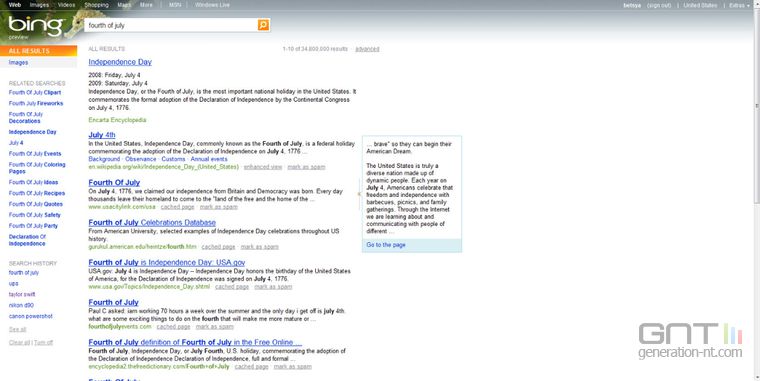The height and width of the screenshot is (381, 760).
Task: Click the search box containing fourth of july
Action: [172, 25]
